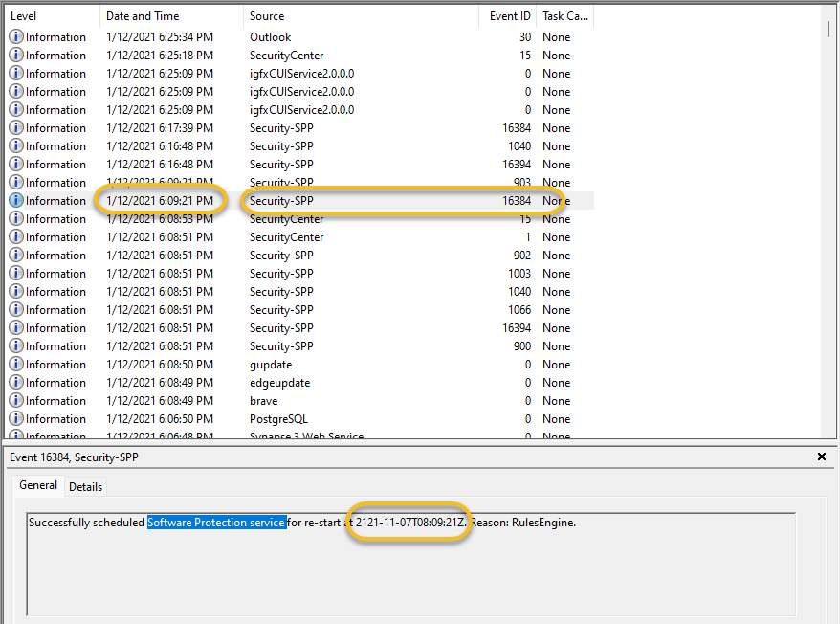Switch to the General tab in the event pane

point(37,485)
